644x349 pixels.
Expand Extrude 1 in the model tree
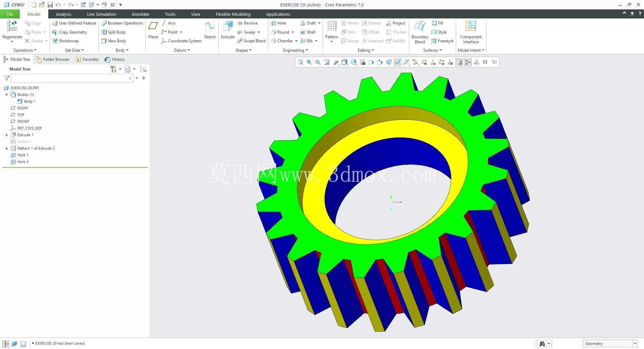[x=7, y=135]
